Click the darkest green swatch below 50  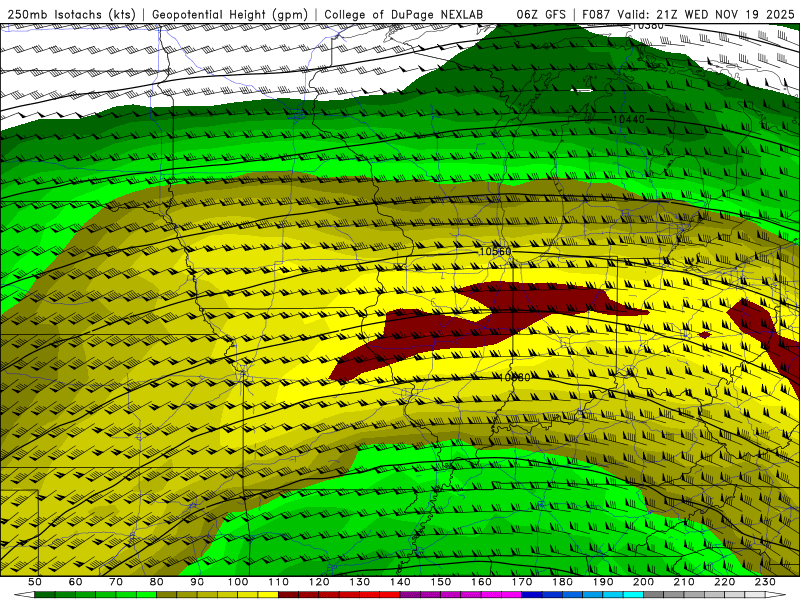pyautogui.click(x=45, y=595)
